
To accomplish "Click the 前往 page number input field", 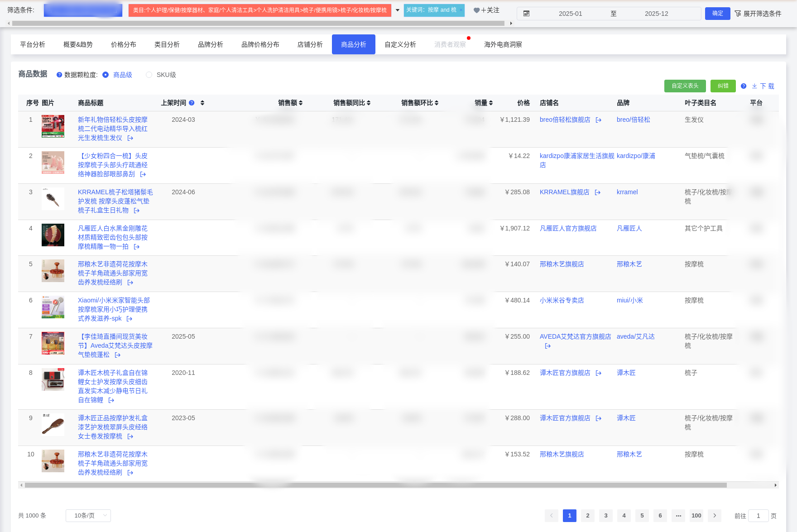I will 759,516.
